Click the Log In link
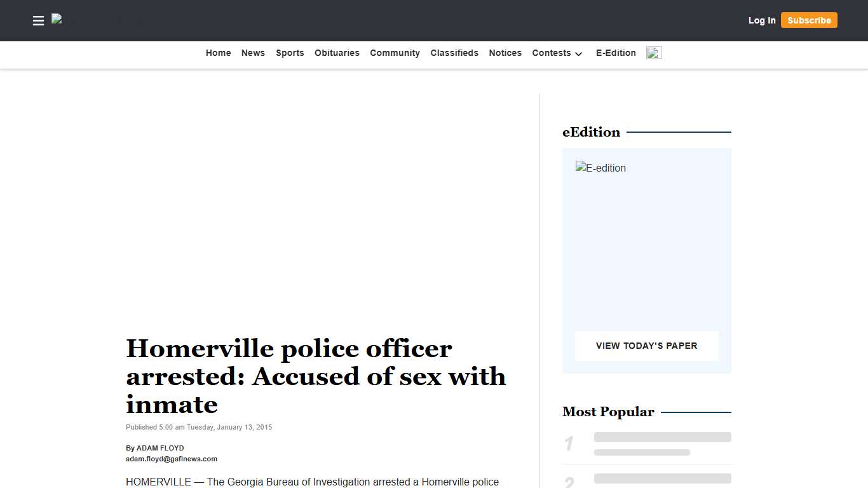This screenshot has height=488, width=868. (x=761, y=20)
